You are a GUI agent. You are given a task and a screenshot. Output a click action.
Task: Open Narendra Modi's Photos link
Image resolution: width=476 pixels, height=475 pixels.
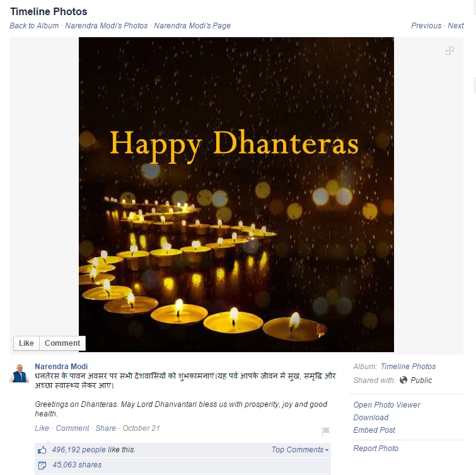point(107,26)
